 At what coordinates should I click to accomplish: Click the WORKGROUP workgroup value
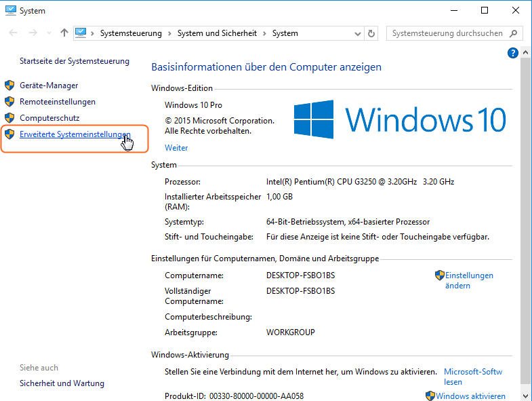pos(291,332)
